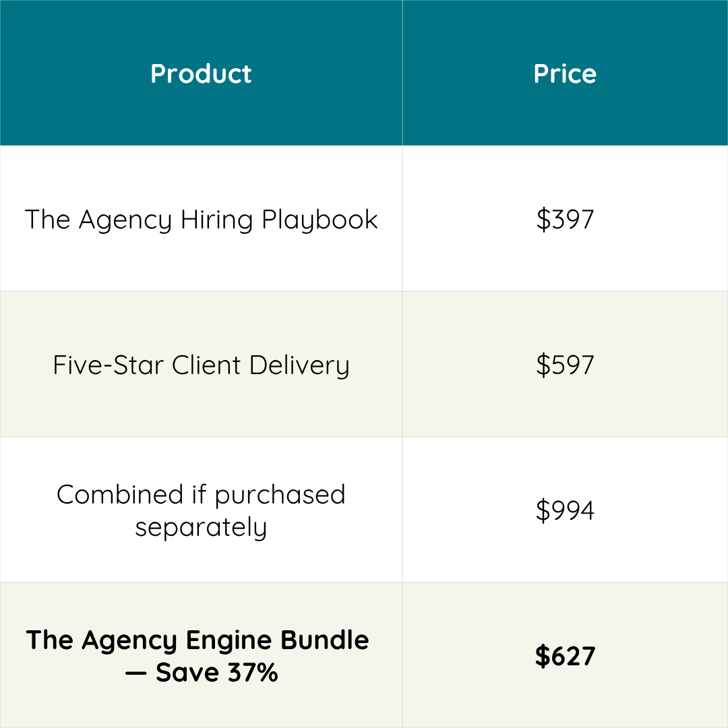The width and height of the screenshot is (728, 728).
Task: Click the $397 price cell
Action: click(x=565, y=220)
